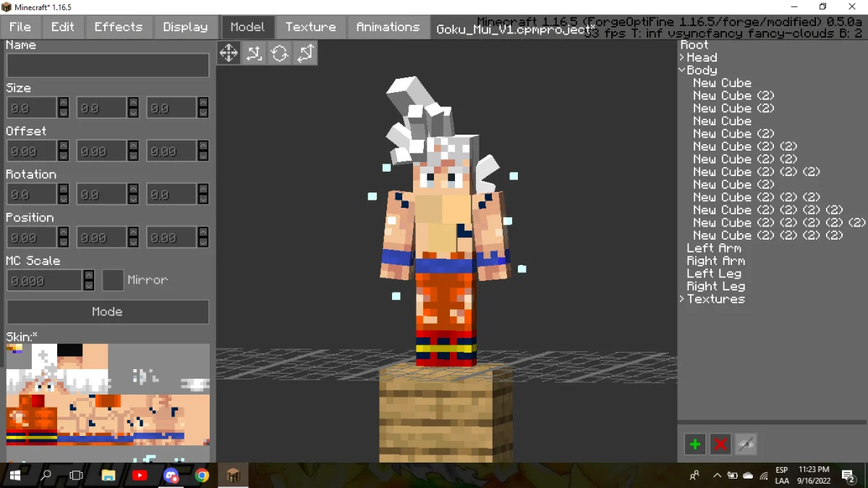This screenshot has height=488, width=868.
Task: Increase the MC Scale value with up arrow
Action: pos(89,275)
